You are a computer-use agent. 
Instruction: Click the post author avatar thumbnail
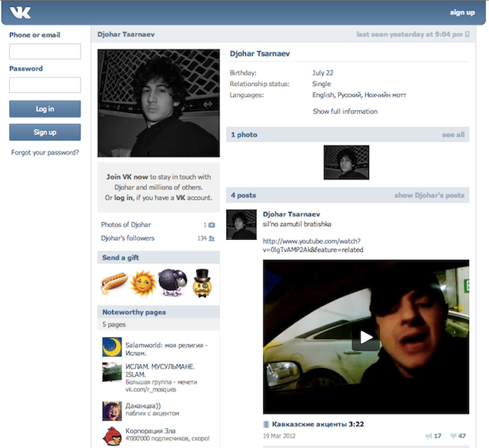[x=241, y=224]
